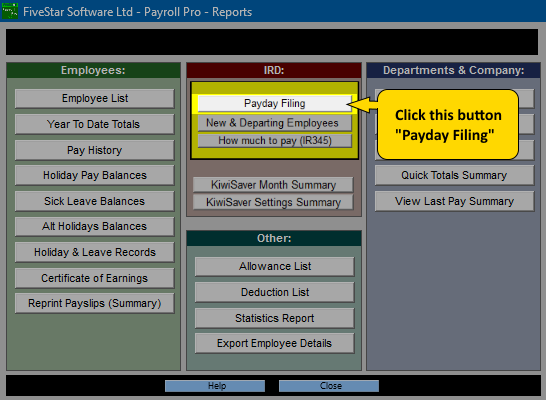Open New & Departing Employees report
This screenshot has width=546, height=400.
[x=275, y=123]
